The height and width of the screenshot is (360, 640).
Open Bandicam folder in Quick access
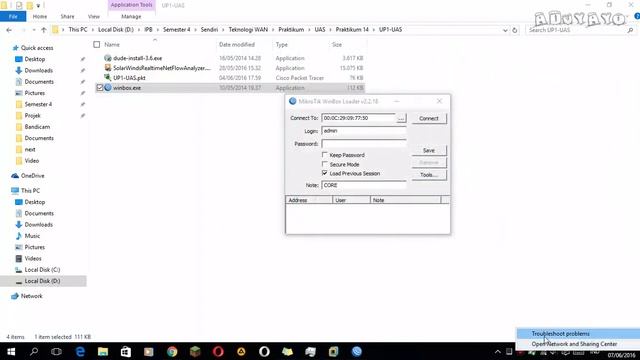click(x=37, y=127)
